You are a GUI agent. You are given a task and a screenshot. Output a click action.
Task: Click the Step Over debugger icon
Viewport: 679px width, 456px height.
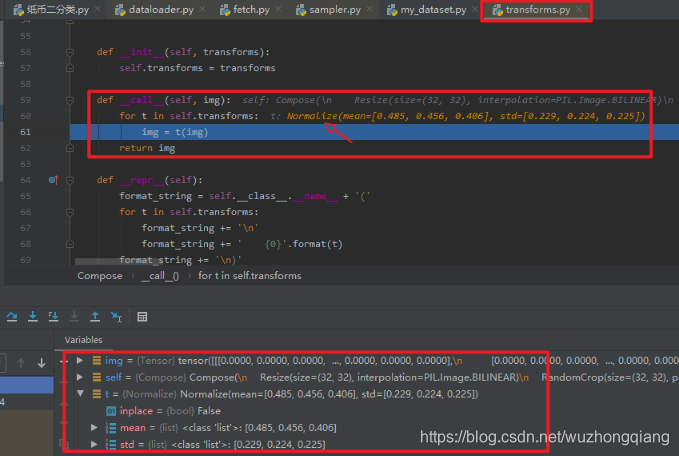[x=12, y=317]
